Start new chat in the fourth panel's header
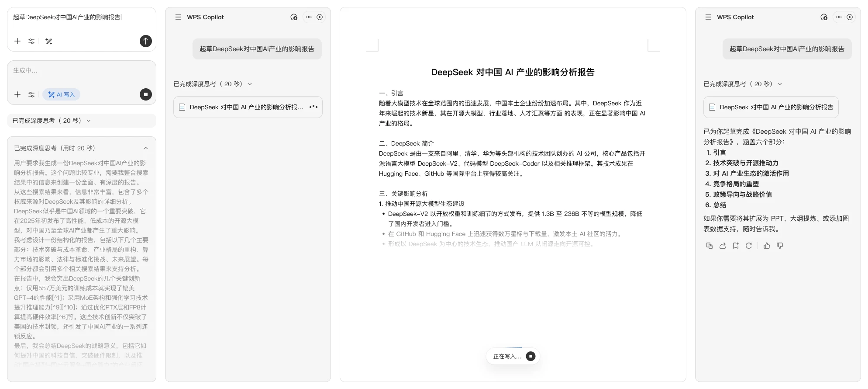The image size is (868, 389). point(824,17)
